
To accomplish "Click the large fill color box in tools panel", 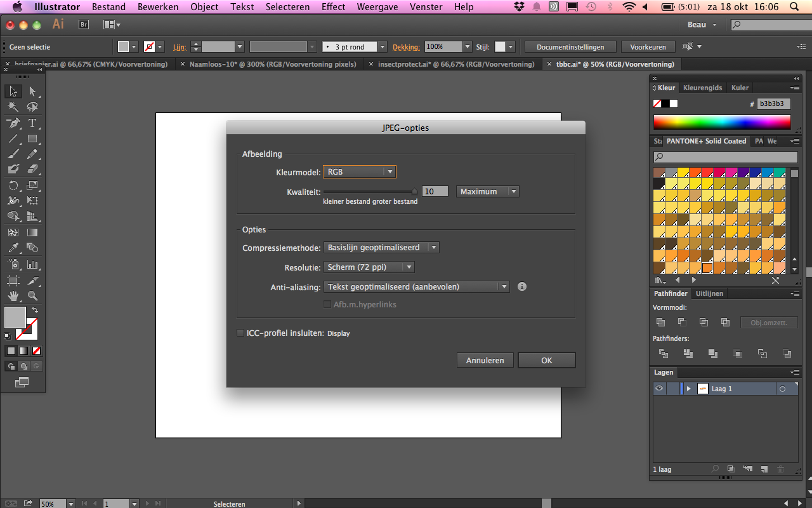I will pos(15,317).
